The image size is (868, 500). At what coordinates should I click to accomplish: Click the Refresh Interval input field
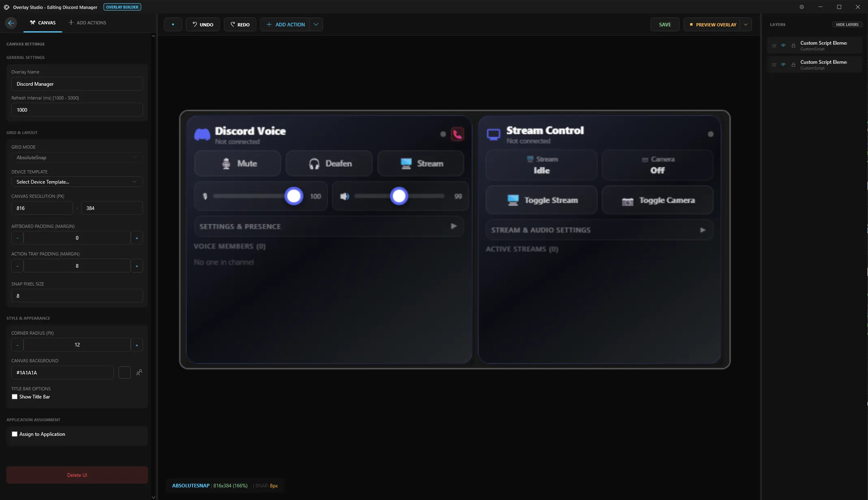(77, 110)
